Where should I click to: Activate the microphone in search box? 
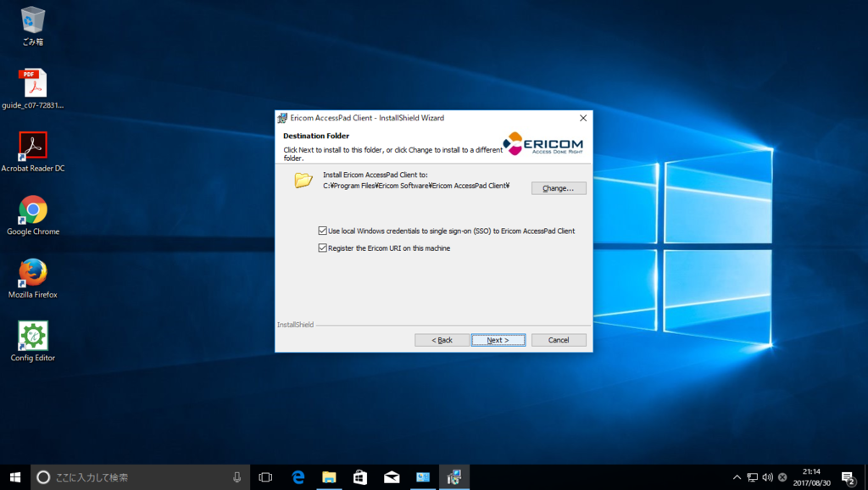click(x=237, y=477)
